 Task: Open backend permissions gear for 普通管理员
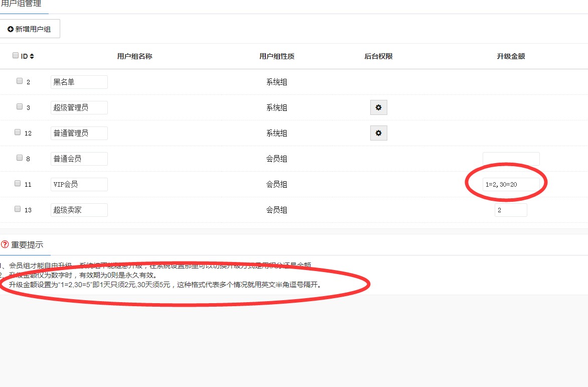[378, 133]
